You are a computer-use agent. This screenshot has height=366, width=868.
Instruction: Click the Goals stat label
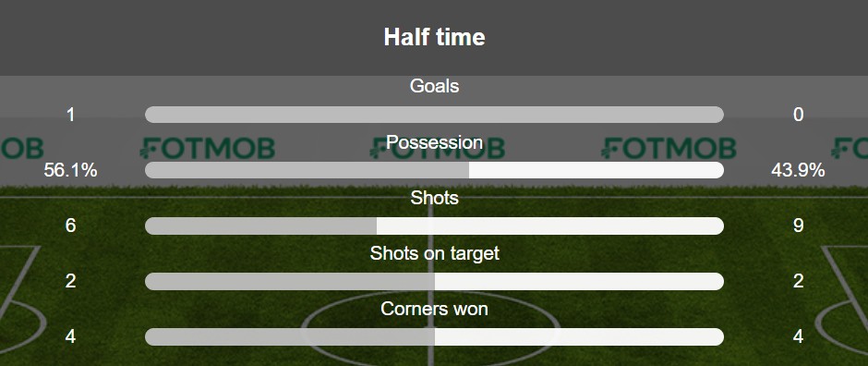[434, 86]
